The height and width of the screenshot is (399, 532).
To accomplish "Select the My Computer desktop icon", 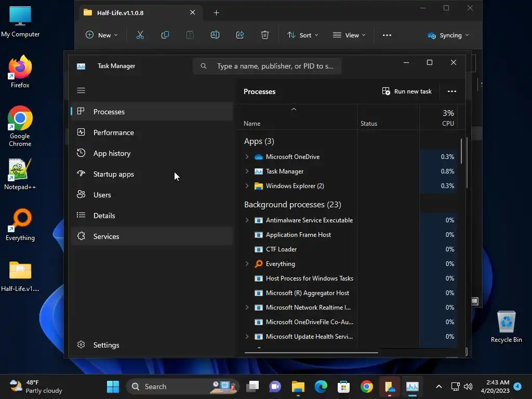I will coord(20,21).
